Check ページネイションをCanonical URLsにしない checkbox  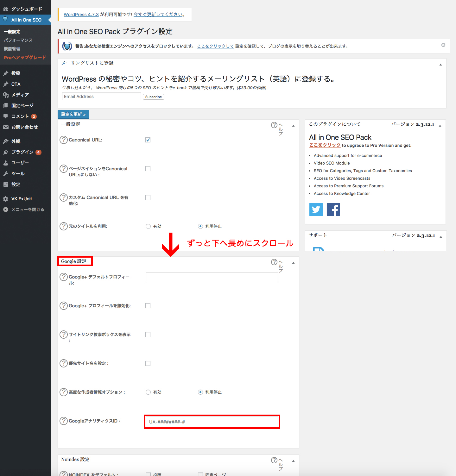[148, 169]
